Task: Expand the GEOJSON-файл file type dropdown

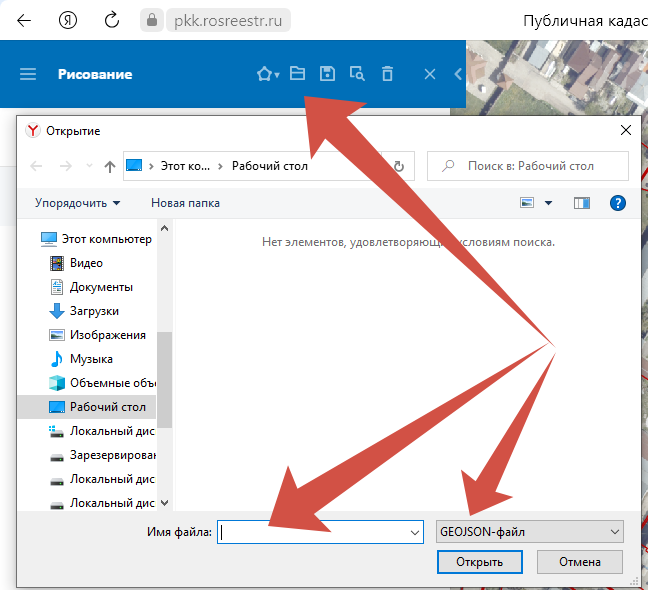Action: (x=530, y=533)
